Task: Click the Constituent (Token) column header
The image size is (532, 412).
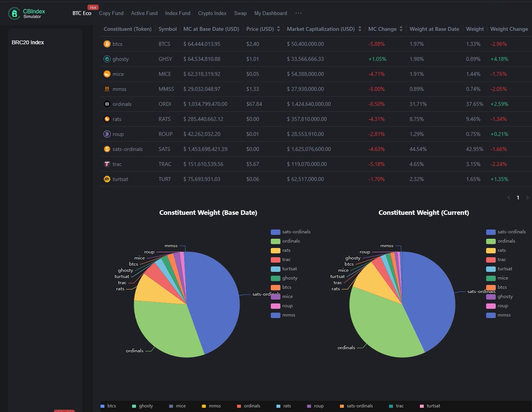Action: click(128, 29)
